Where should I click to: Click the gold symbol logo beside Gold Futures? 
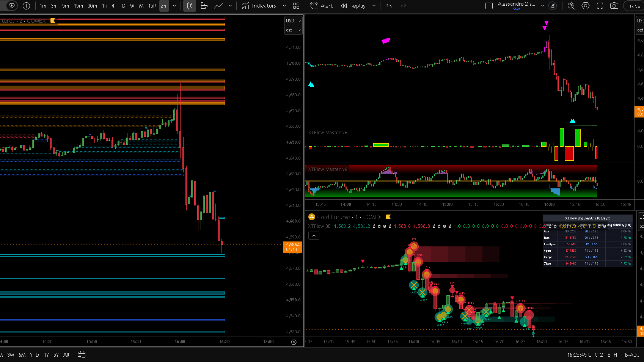tap(312, 217)
